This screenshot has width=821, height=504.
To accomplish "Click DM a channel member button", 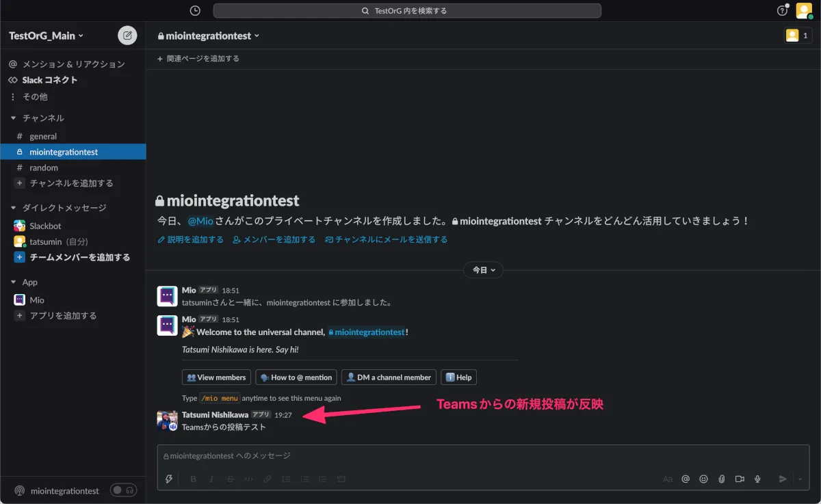I will (389, 377).
